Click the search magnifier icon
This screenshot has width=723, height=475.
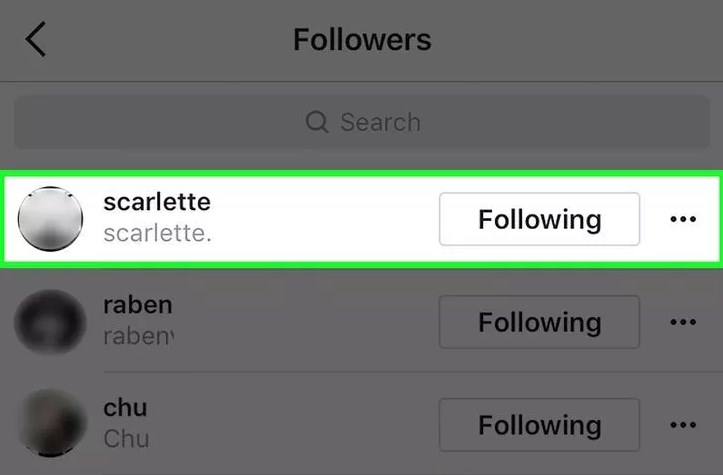tap(317, 122)
